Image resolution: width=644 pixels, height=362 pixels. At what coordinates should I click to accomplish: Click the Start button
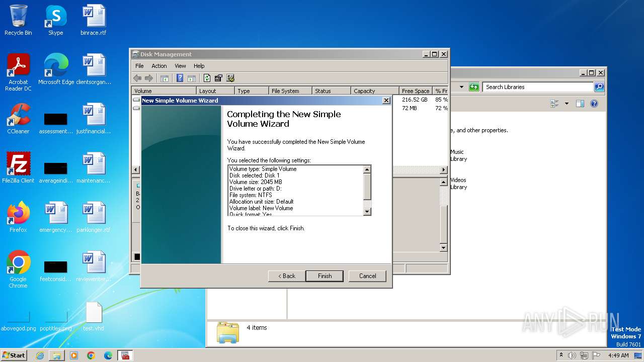point(14,355)
